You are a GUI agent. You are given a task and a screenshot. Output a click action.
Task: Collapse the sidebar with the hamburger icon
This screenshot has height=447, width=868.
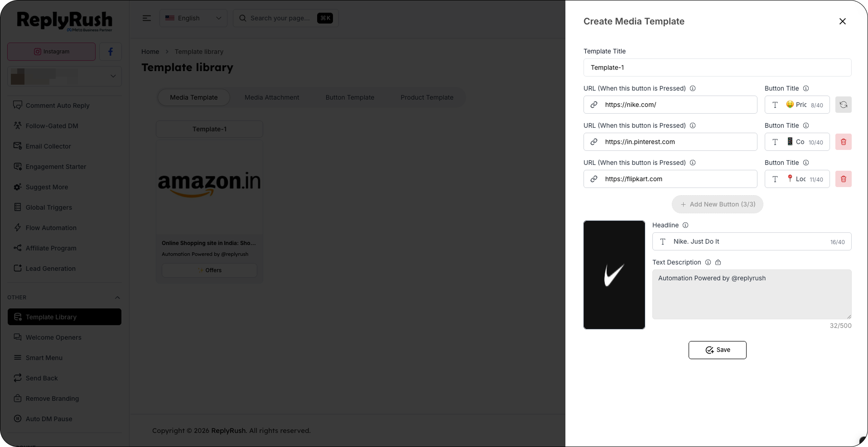[147, 18]
